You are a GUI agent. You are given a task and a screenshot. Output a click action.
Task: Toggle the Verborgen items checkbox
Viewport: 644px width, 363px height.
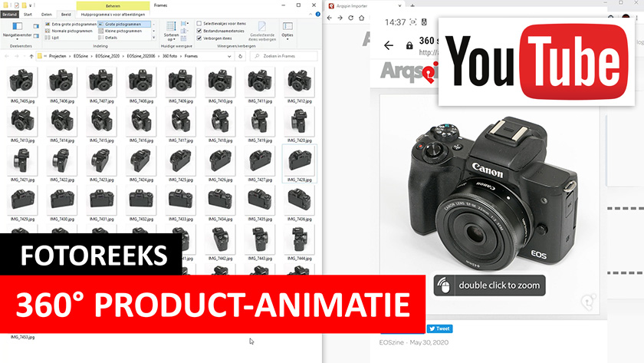click(199, 38)
